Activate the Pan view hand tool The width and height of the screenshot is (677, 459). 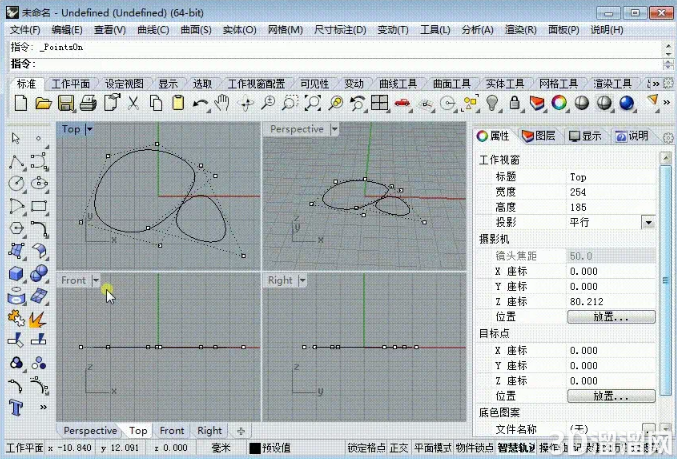pos(223,104)
